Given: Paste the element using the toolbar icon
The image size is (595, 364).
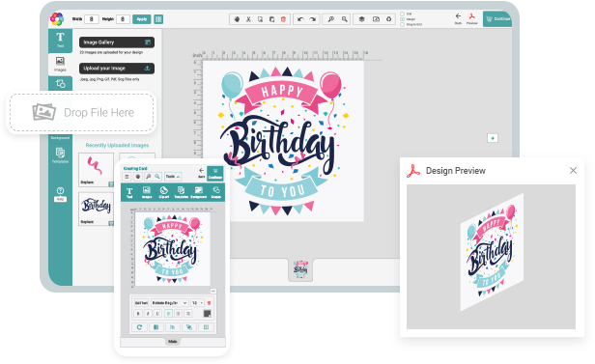Looking at the screenshot, I should (x=271, y=19).
